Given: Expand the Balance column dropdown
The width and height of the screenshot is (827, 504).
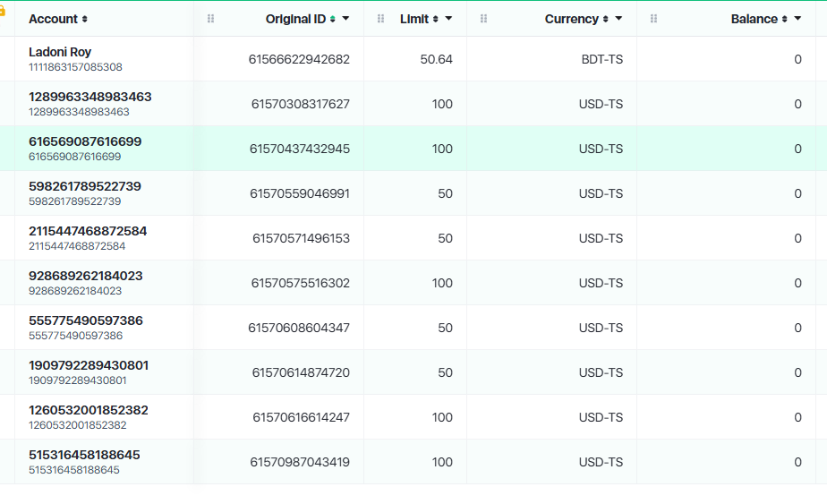Looking at the screenshot, I should click(x=797, y=19).
